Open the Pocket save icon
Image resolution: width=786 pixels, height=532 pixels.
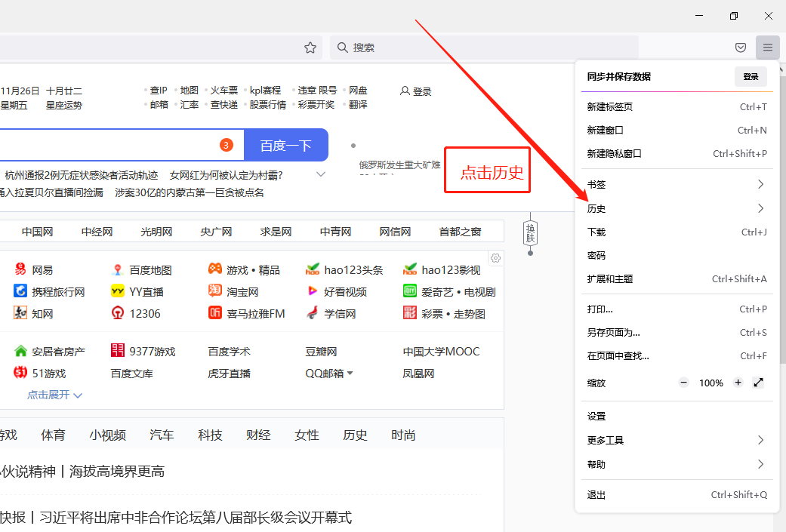pyautogui.click(x=741, y=48)
